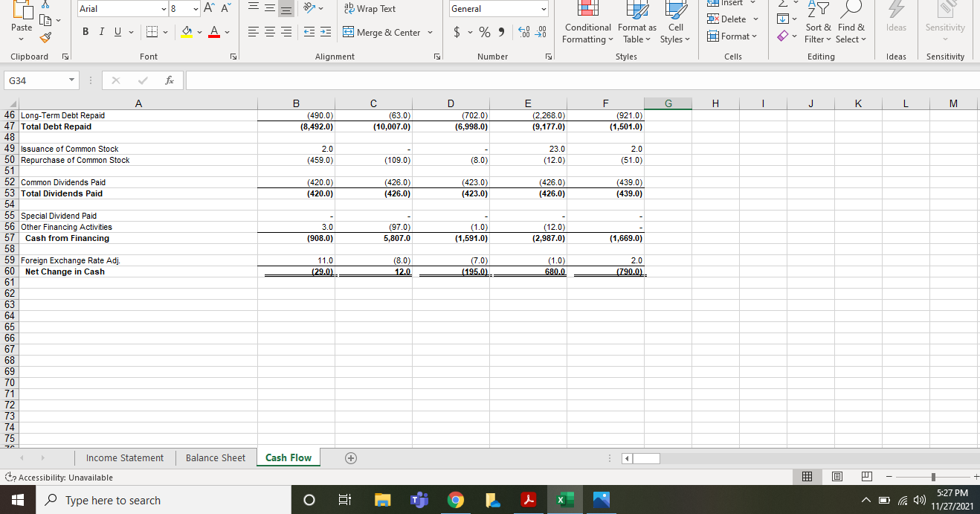Toggle bold formatting

(x=86, y=32)
